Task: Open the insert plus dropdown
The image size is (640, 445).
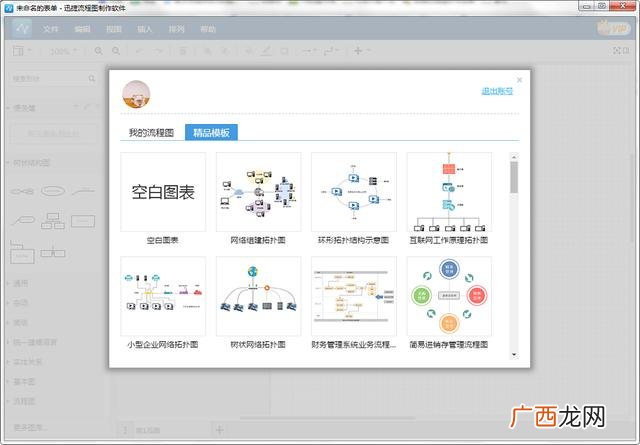Action: coord(362,51)
